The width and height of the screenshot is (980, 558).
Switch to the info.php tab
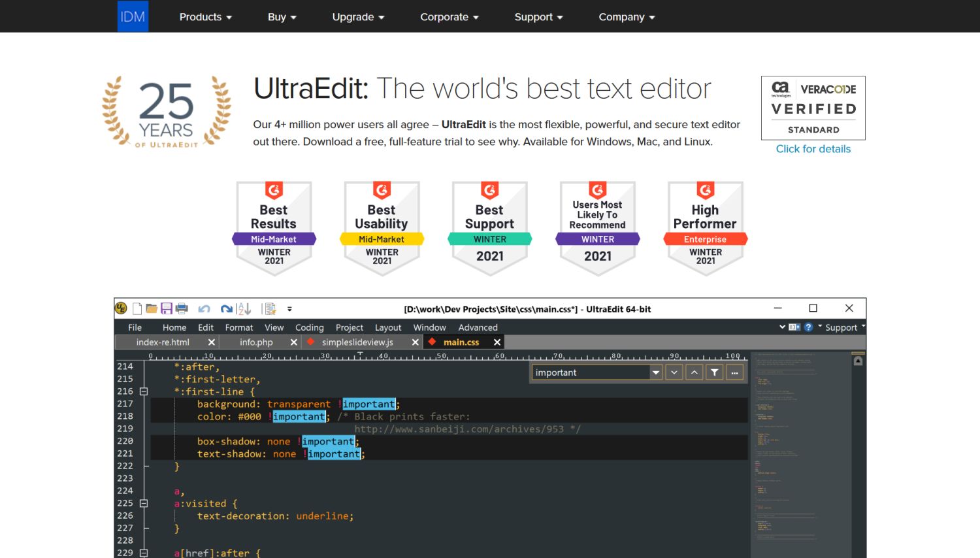coord(255,342)
